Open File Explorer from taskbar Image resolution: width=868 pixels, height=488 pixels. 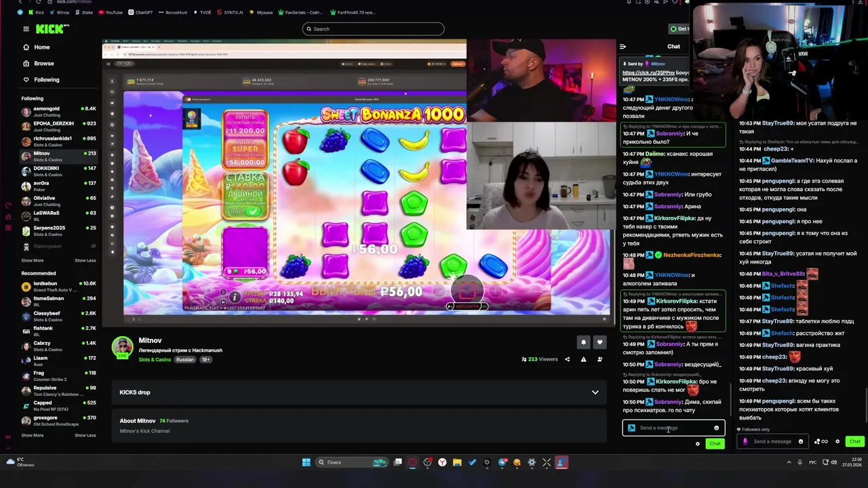pos(457,463)
